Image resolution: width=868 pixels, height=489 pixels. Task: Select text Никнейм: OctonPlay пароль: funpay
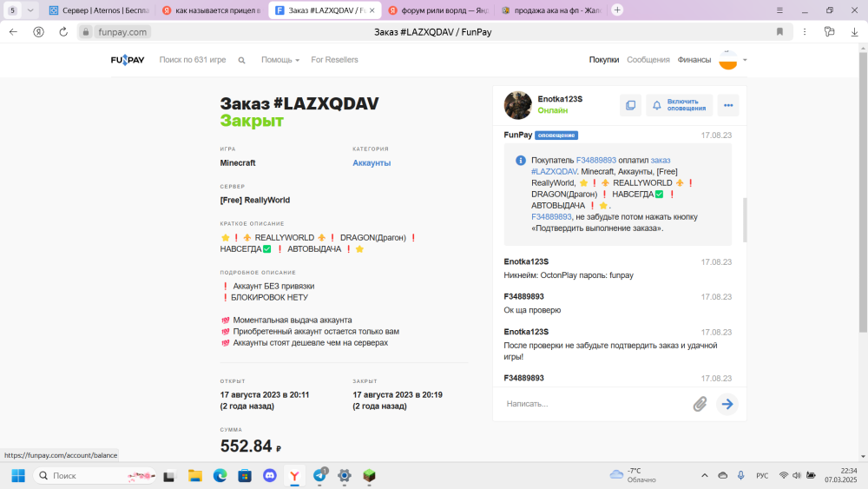pyautogui.click(x=569, y=275)
